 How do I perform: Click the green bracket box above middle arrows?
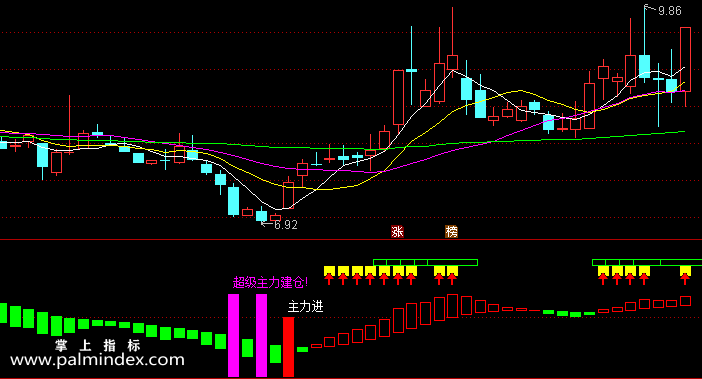tap(425, 262)
